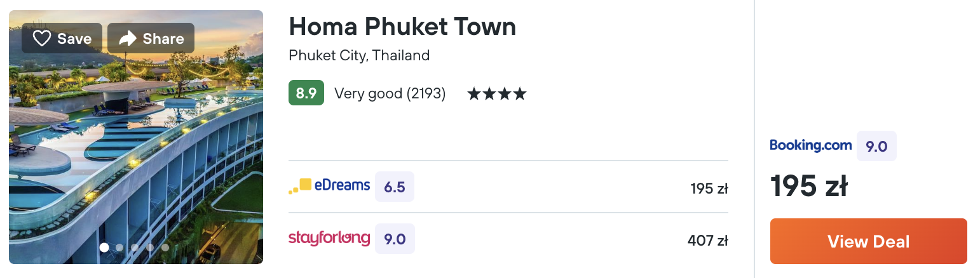Click the Share arrow icon

(128, 39)
